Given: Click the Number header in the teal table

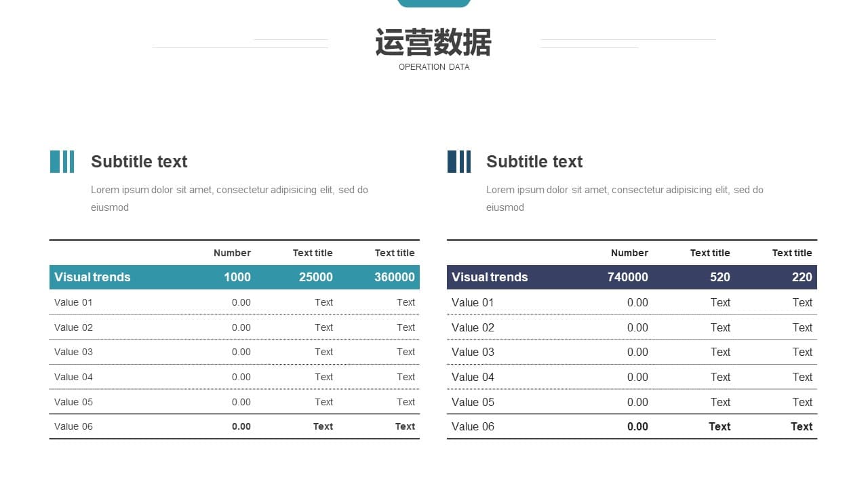Looking at the screenshot, I should point(232,253).
